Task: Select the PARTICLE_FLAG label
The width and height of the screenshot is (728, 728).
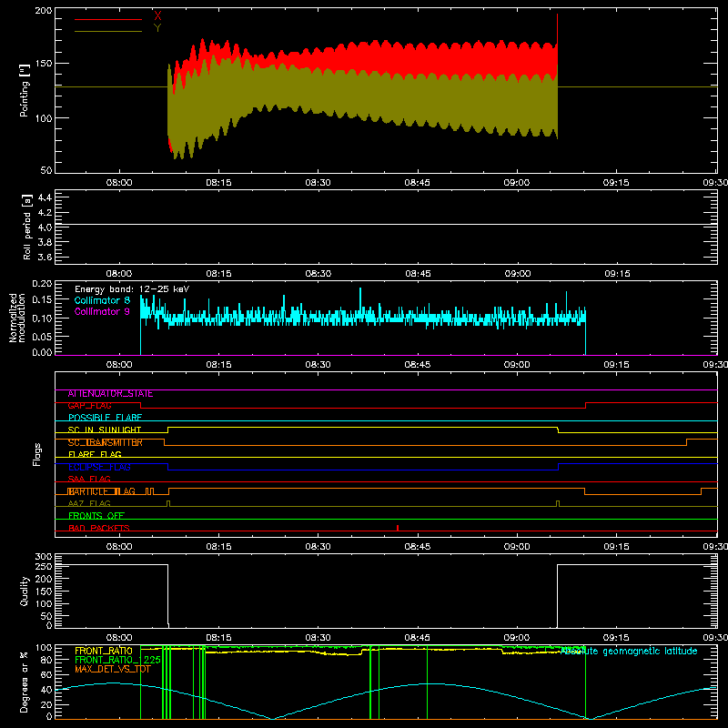Action: tap(102, 491)
